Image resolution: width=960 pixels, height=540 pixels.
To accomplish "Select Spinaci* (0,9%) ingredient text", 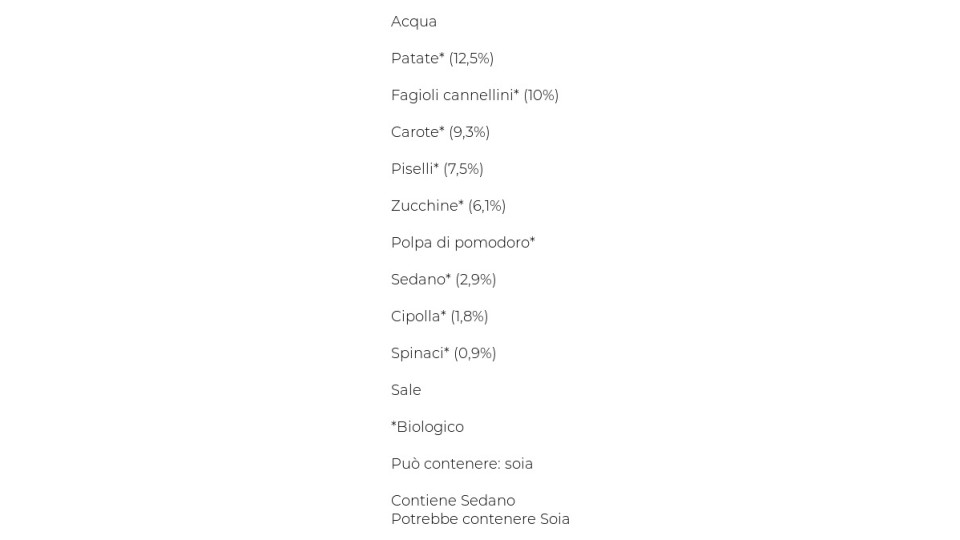I will pos(443,353).
